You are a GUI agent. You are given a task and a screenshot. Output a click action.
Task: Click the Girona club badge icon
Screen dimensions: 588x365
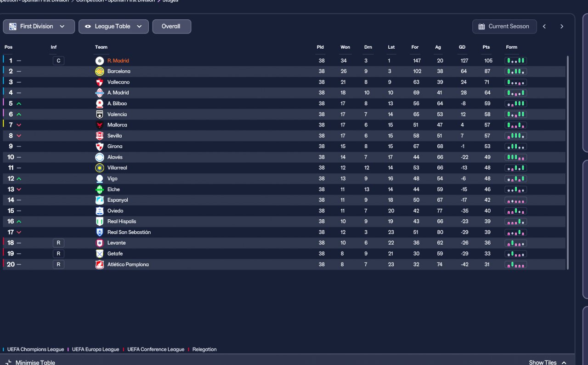click(x=100, y=147)
